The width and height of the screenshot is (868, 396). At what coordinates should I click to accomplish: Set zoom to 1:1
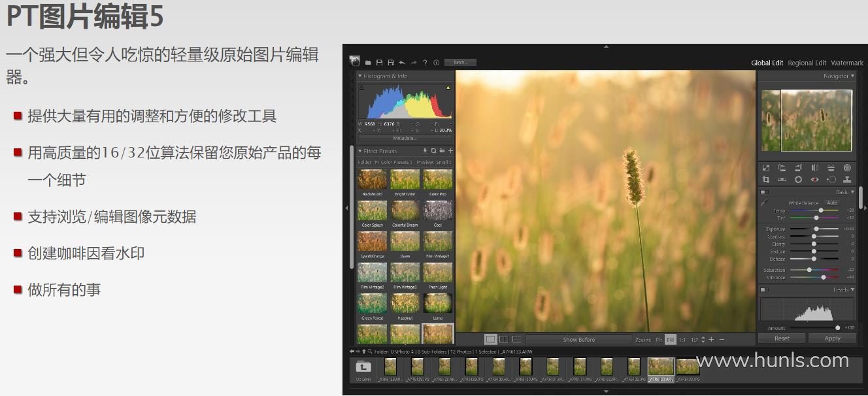(682, 340)
